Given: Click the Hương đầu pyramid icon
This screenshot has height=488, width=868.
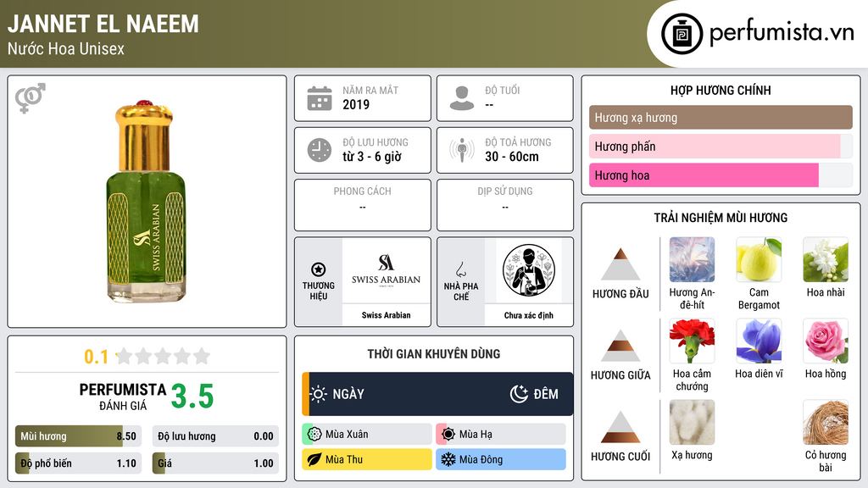Looking at the screenshot, I should pyautogui.click(x=620, y=264).
